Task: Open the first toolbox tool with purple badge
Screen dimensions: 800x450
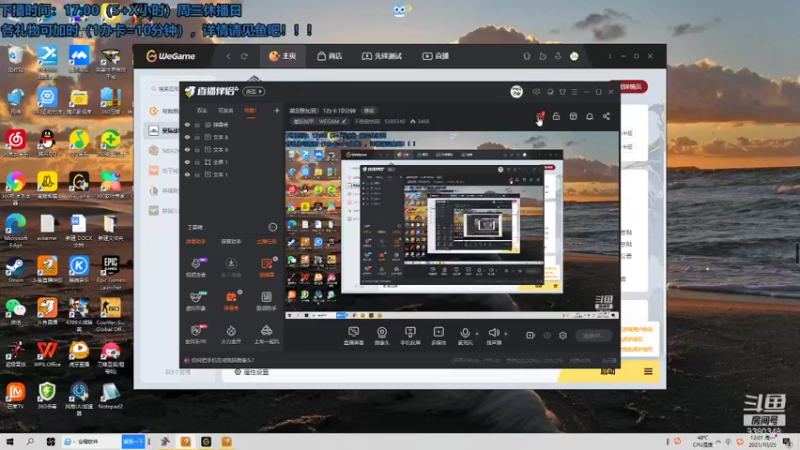Action: tap(196, 267)
